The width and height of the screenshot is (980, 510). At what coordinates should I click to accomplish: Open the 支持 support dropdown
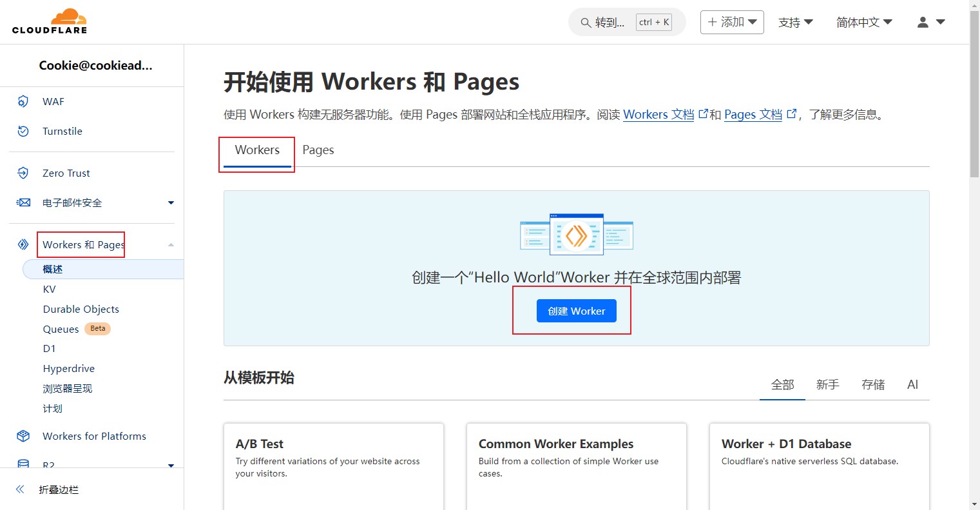(795, 22)
